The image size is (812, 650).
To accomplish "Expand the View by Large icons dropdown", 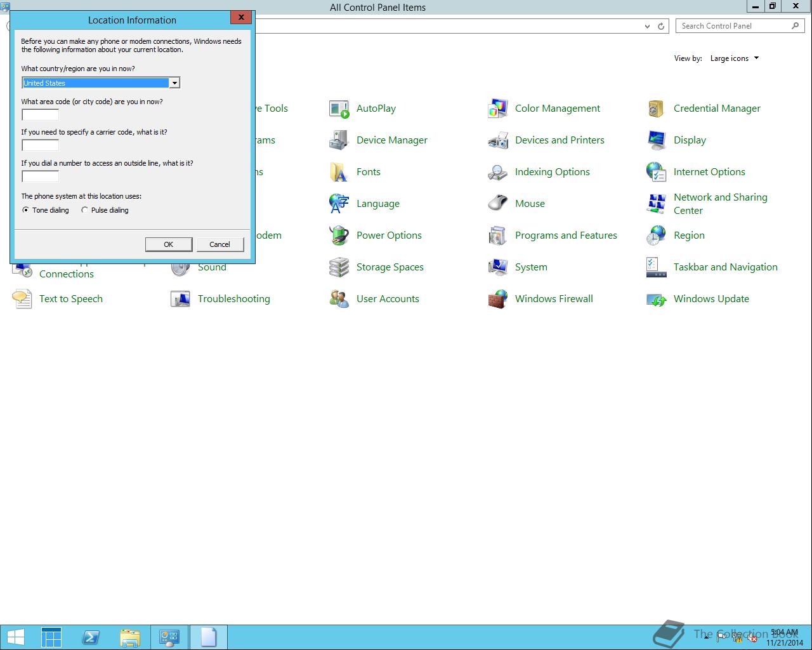I will point(735,58).
